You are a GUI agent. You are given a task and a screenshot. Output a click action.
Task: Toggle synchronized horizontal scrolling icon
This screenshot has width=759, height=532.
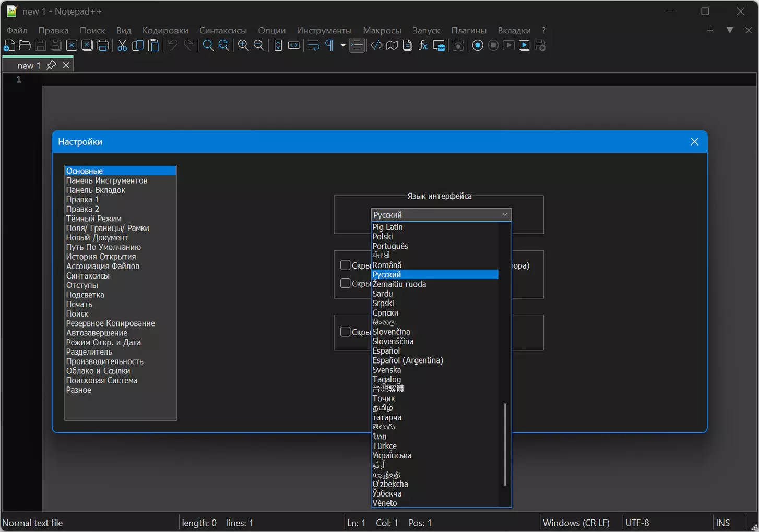click(294, 45)
